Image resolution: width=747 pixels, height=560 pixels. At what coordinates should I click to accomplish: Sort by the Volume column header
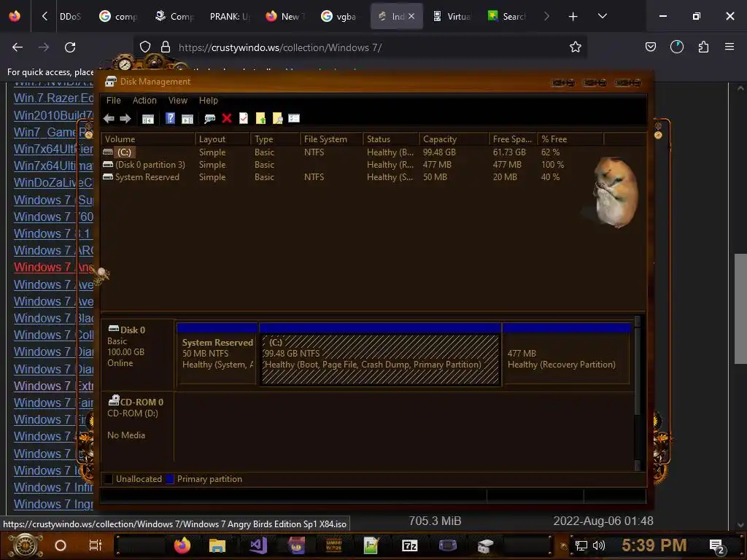[147, 139]
